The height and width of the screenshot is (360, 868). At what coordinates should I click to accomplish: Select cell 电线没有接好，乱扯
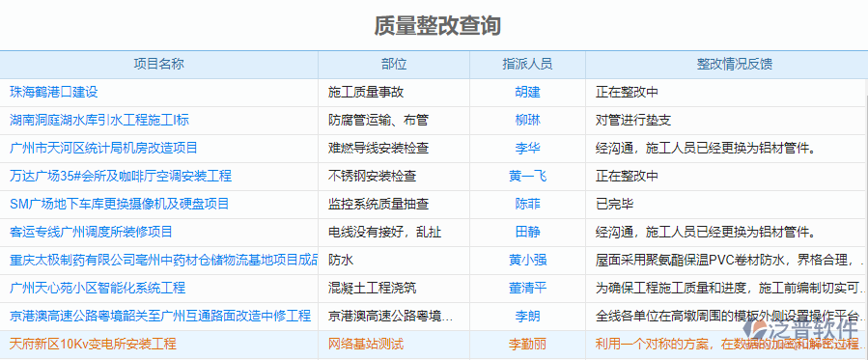pyautogui.click(x=384, y=232)
